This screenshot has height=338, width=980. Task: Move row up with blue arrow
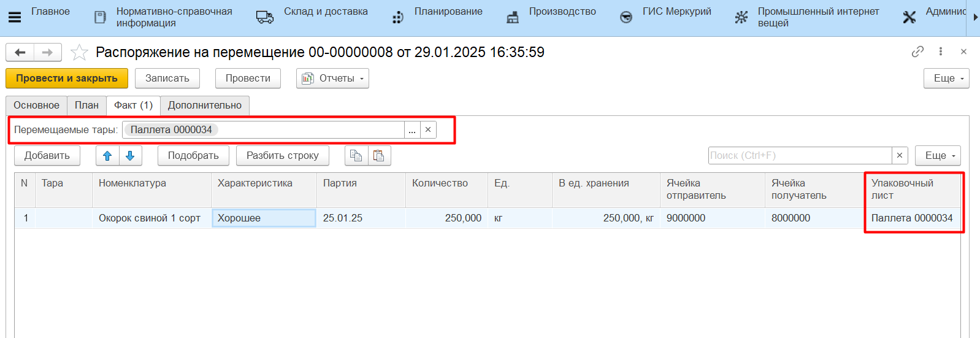coord(107,156)
